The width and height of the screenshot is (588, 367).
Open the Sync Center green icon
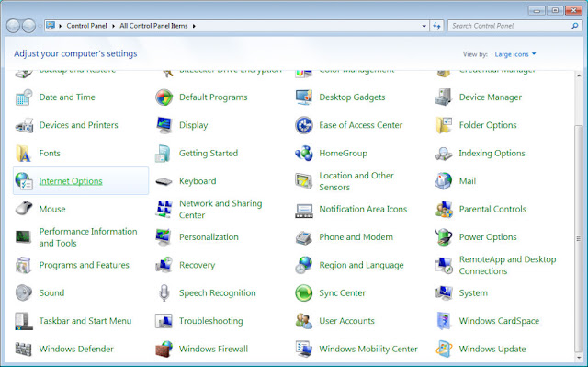(x=304, y=293)
